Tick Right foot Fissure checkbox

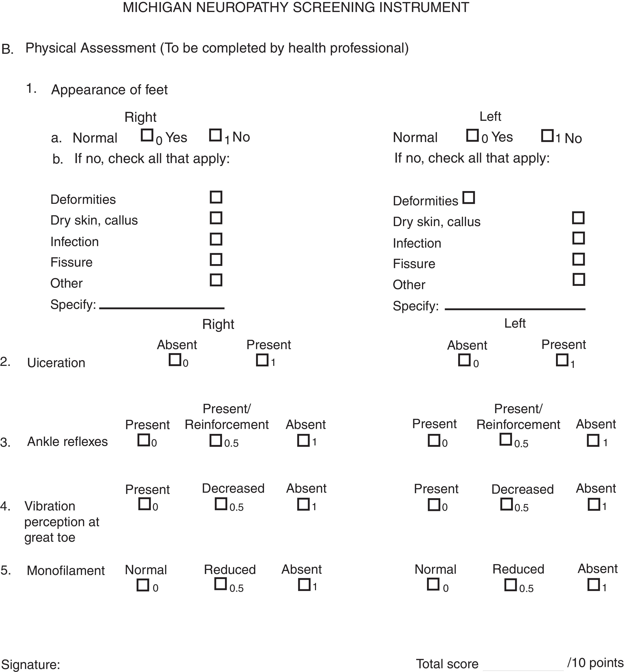216,260
